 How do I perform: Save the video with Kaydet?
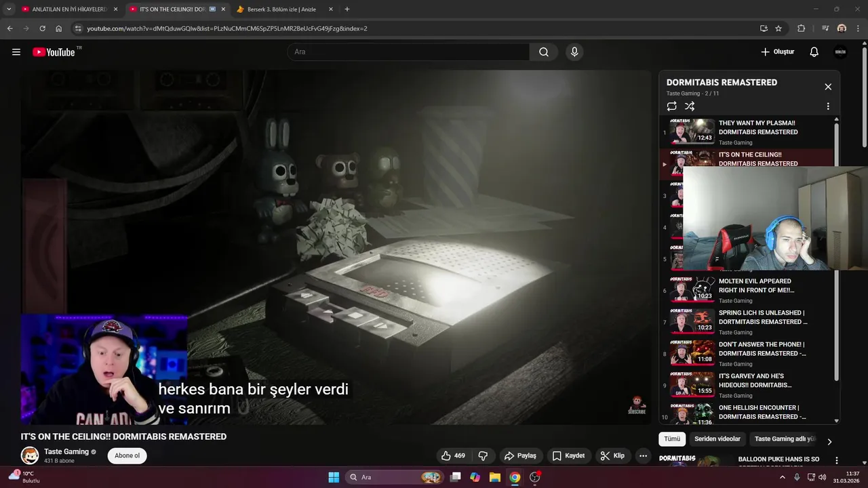(x=568, y=455)
